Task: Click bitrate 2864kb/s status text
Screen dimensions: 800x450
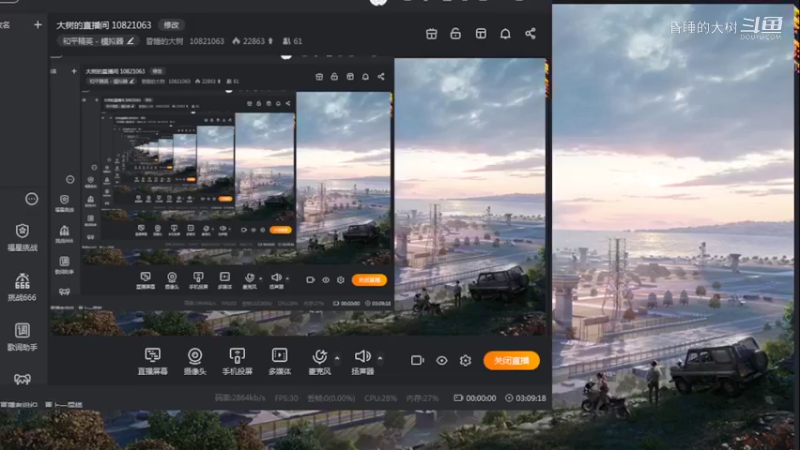Action: tap(240, 398)
